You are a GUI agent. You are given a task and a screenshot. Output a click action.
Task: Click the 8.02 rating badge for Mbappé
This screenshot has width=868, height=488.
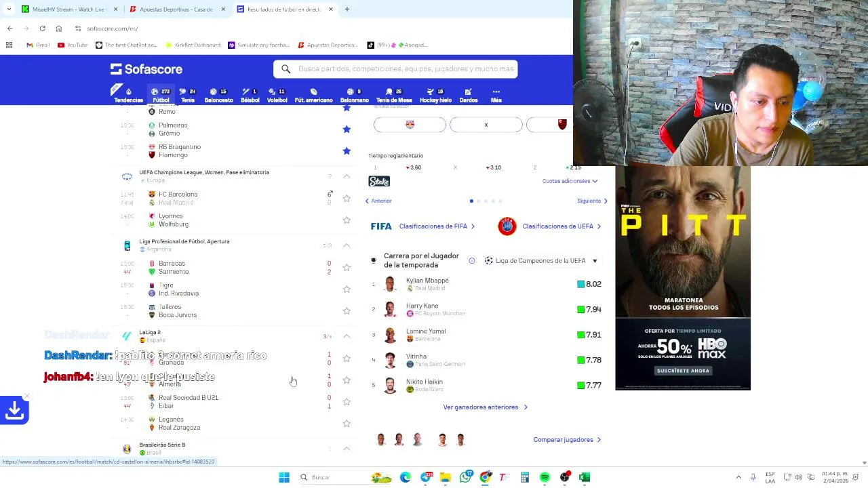coord(589,284)
